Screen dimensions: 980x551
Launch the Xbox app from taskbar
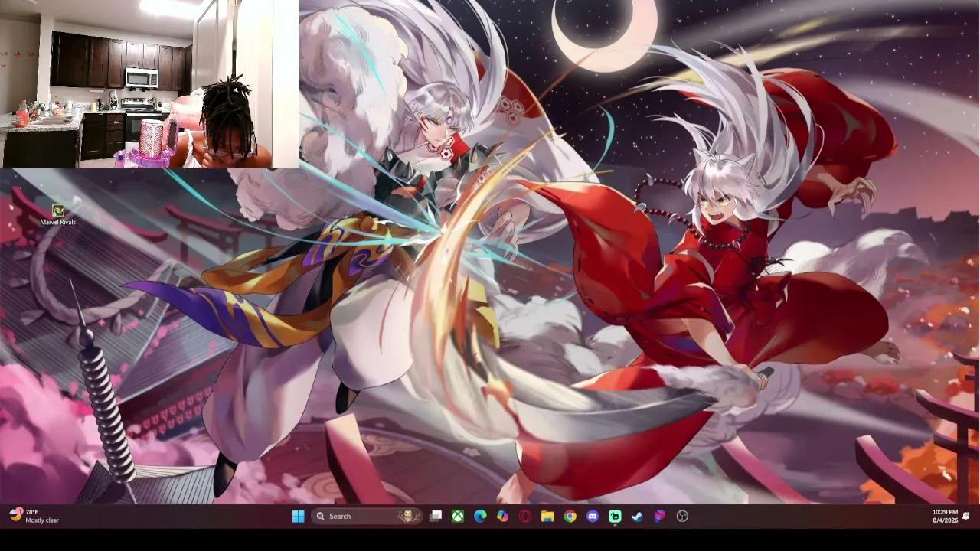point(458,516)
